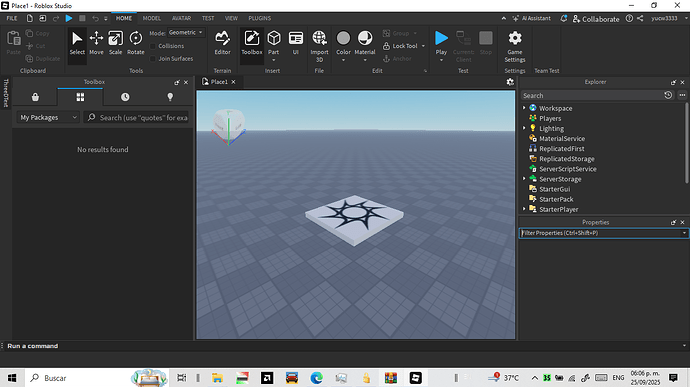Screen dimensions: 690x387
Task: Click Import 3D
Action: pos(319,46)
